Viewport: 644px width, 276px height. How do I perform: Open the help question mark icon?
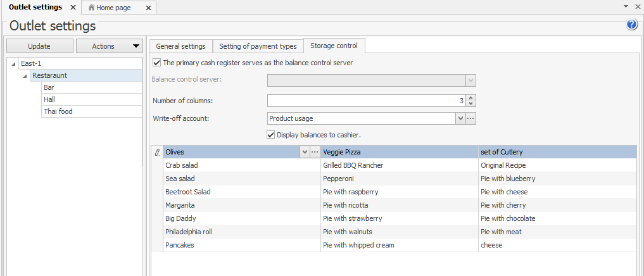[631, 25]
